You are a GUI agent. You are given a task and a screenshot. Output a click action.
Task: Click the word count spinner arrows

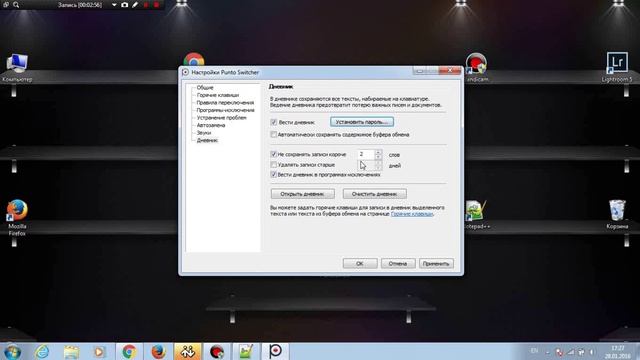(378, 154)
